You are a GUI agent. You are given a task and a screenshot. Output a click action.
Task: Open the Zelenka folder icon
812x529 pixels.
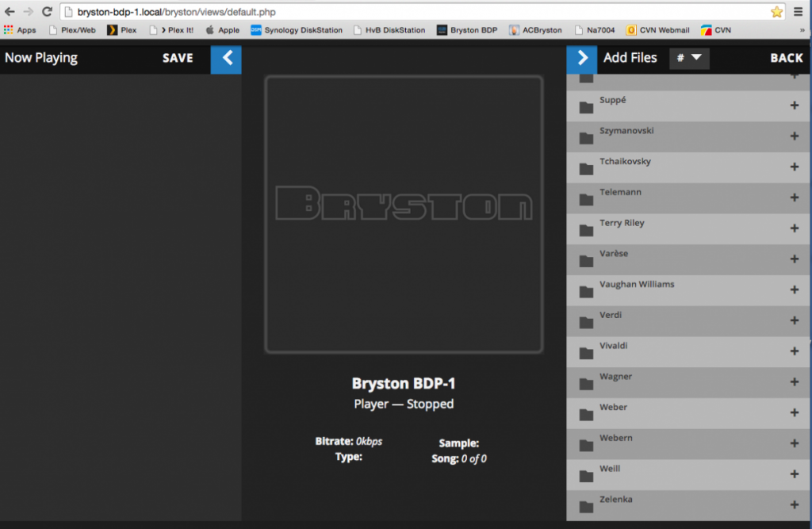[586, 507]
